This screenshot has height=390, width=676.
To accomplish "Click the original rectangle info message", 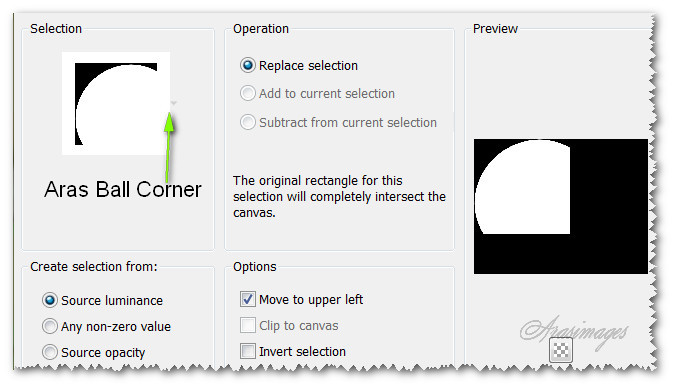I will pos(339,197).
